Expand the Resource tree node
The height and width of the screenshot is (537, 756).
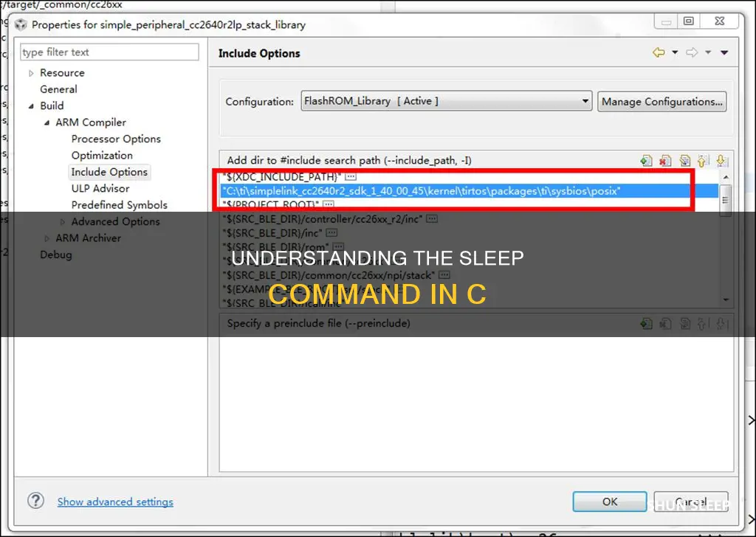[31, 73]
